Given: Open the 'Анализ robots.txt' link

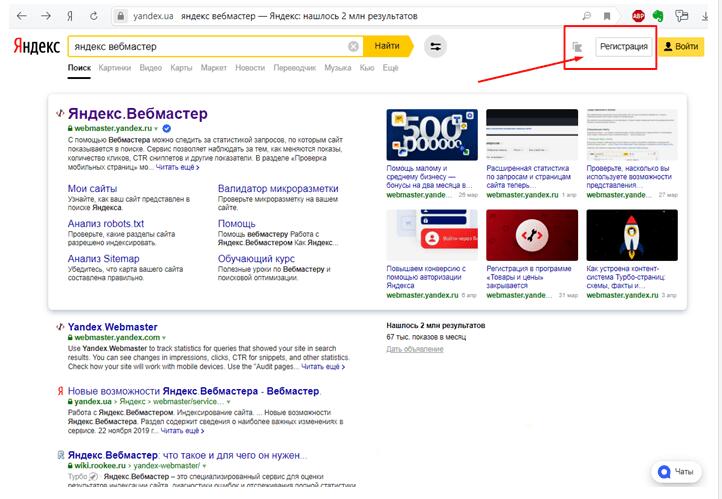Looking at the screenshot, I should click(x=106, y=223).
